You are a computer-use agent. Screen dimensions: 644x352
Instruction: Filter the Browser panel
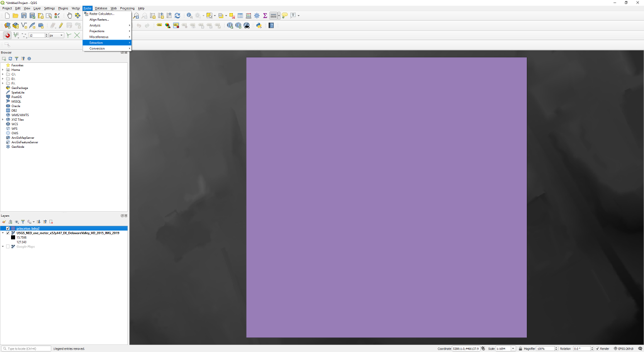[17, 58]
